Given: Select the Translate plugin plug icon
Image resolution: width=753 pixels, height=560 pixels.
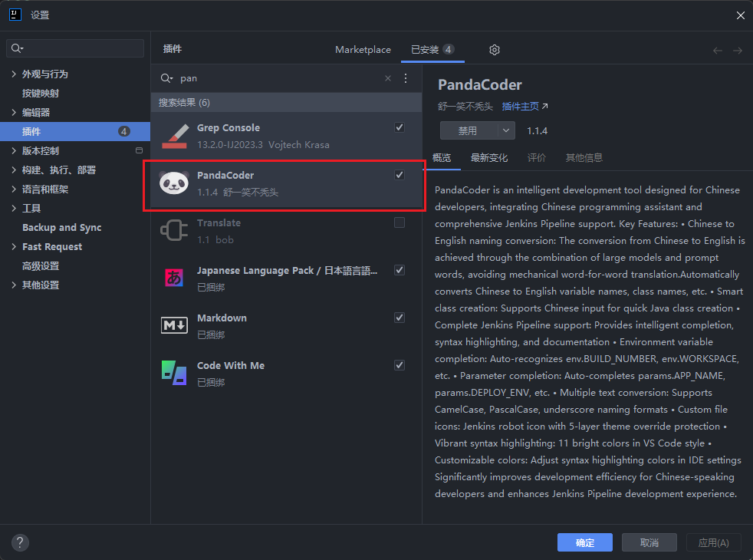Looking at the screenshot, I should [174, 231].
